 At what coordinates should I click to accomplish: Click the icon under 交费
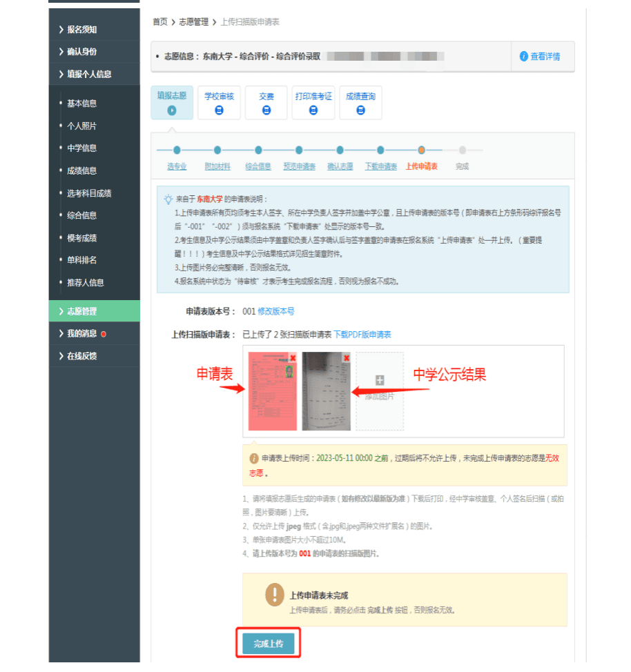pos(266,110)
